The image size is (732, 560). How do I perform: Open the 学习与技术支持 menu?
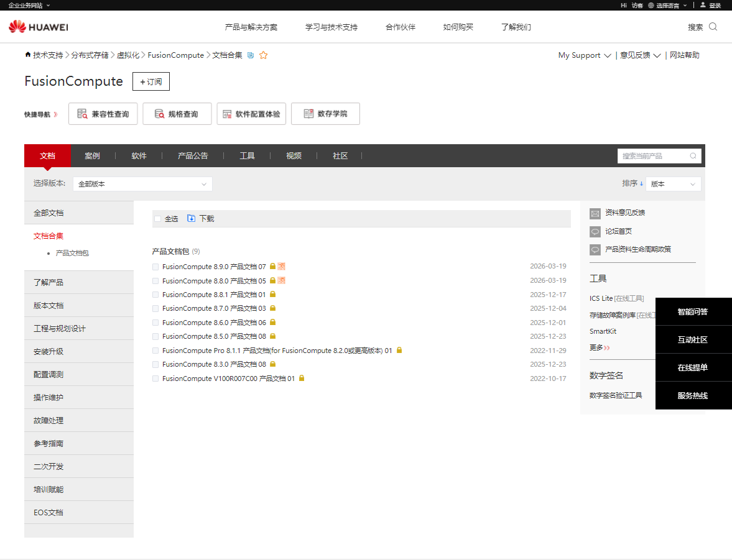click(x=331, y=27)
